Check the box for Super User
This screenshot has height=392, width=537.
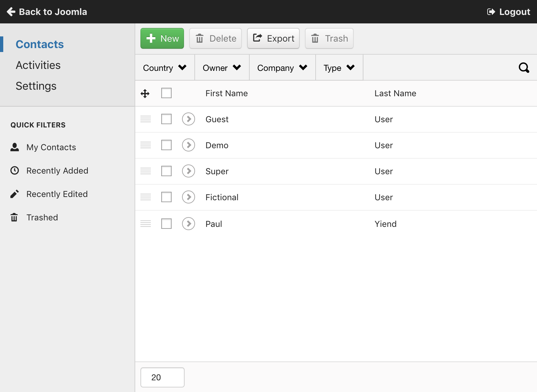(x=166, y=171)
